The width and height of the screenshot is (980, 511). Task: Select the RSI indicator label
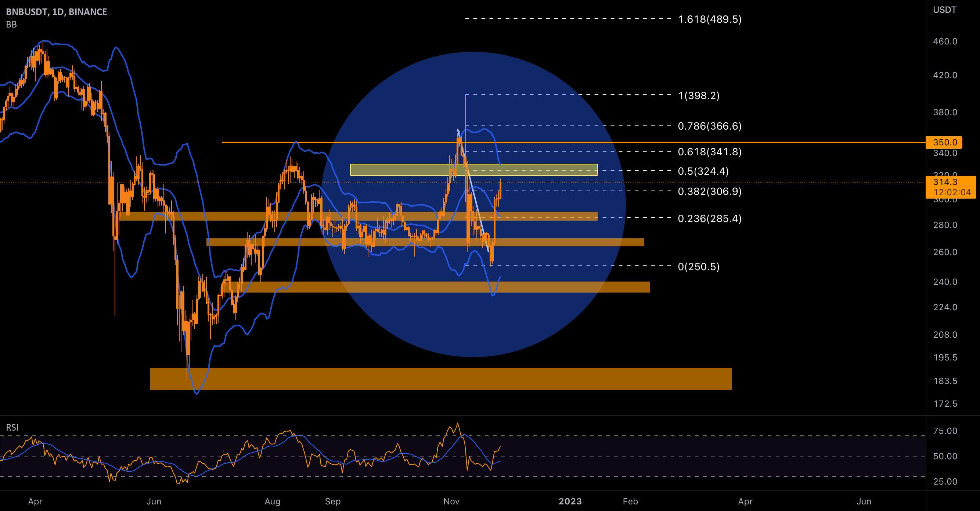coord(12,427)
